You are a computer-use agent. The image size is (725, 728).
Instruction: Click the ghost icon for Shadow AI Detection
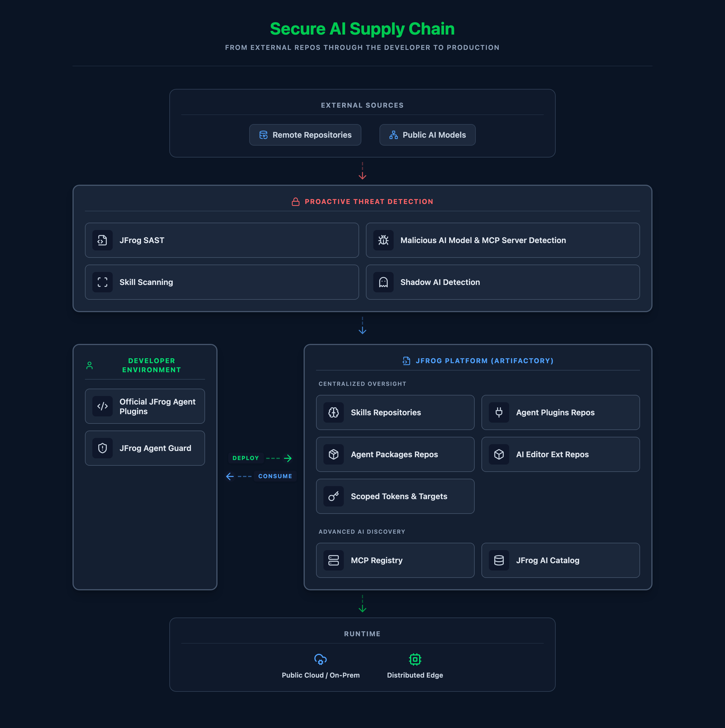[383, 282]
